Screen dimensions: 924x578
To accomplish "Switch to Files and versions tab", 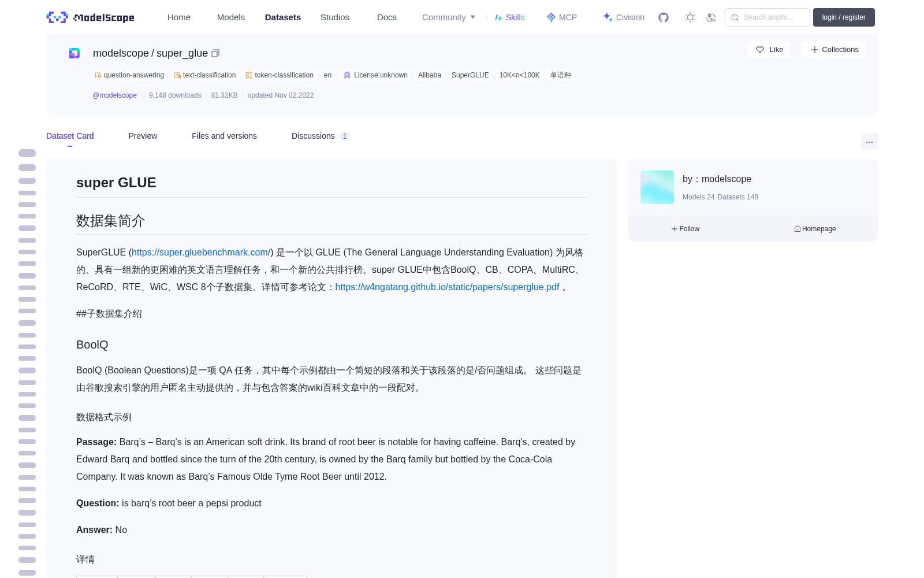I will point(224,136).
